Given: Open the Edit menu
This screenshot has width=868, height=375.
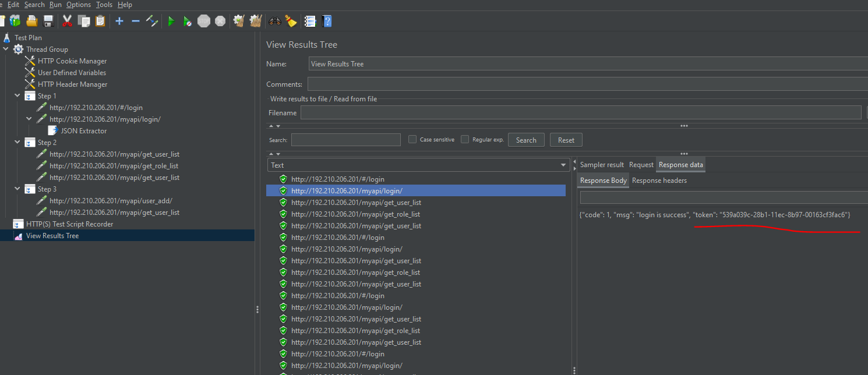Looking at the screenshot, I should pyautogui.click(x=13, y=5).
